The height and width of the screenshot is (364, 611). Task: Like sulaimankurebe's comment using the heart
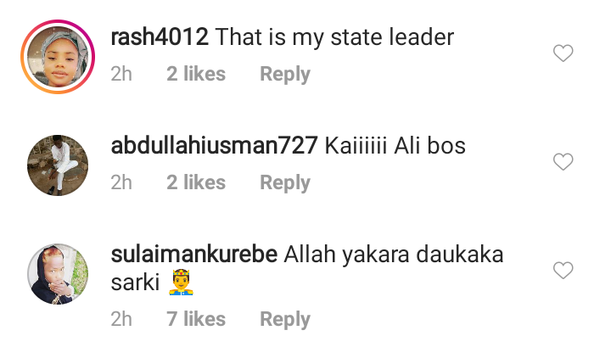(563, 270)
